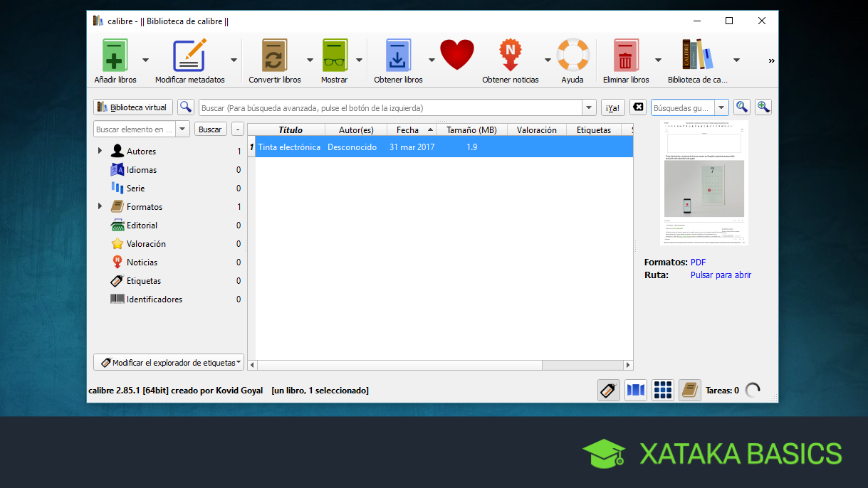This screenshot has height=488, width=868.
Task: Click the Buscar button in tag browser
Action: tap(210, 129)
